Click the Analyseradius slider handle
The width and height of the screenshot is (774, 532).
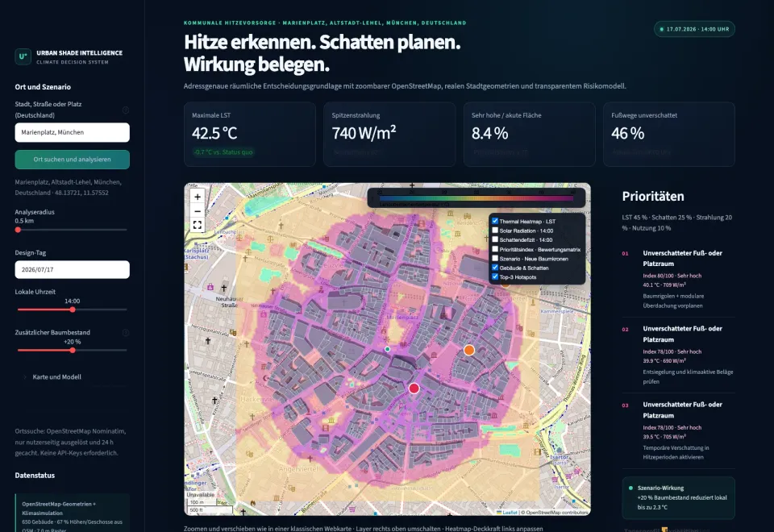point(19,230)
